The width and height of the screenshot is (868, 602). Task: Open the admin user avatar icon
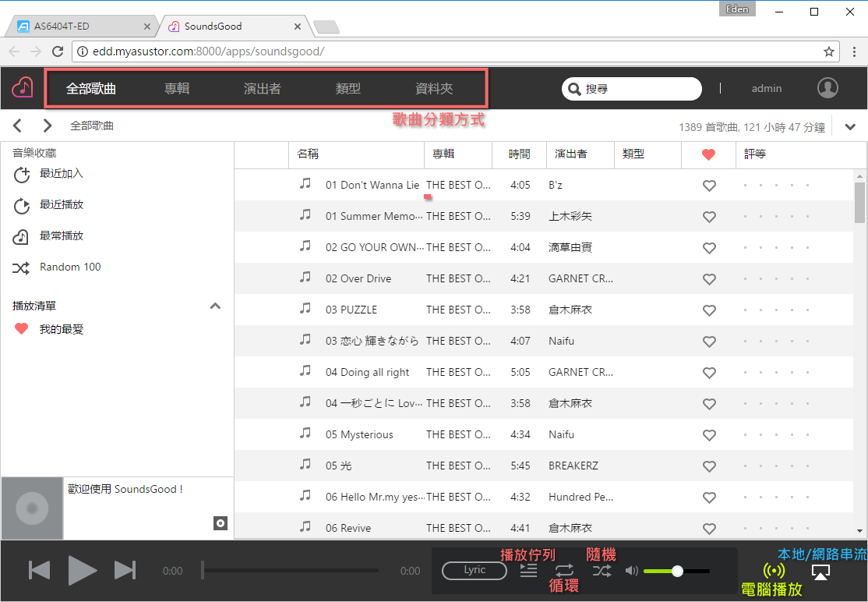(827, 87)
